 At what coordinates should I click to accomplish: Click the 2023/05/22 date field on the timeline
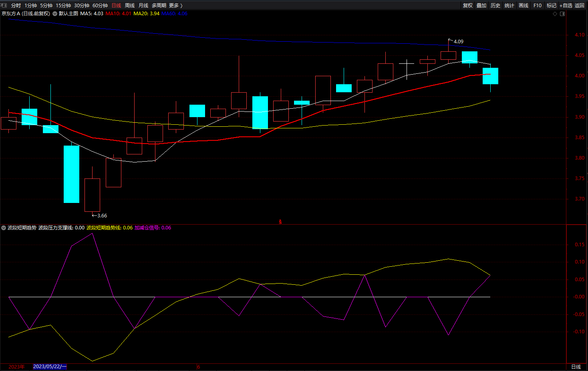click(50, 367)
